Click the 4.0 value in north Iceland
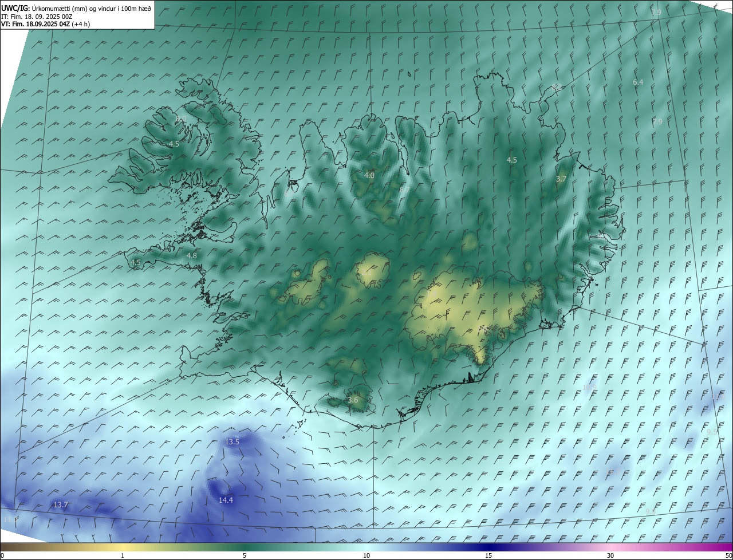Screen dimensions: 733x560 (369, 175)
